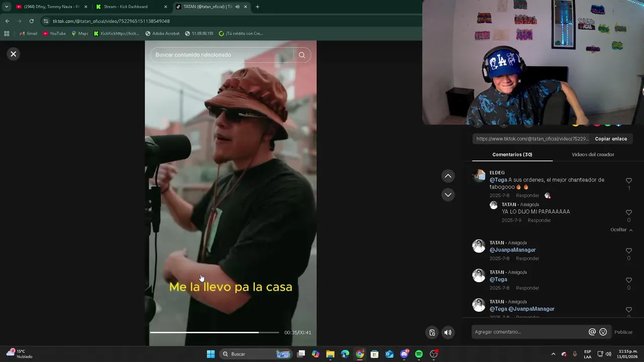Collapse replies with 'Ocultar' chevron
The image size is (644, 362).
(x=621, y=230)
